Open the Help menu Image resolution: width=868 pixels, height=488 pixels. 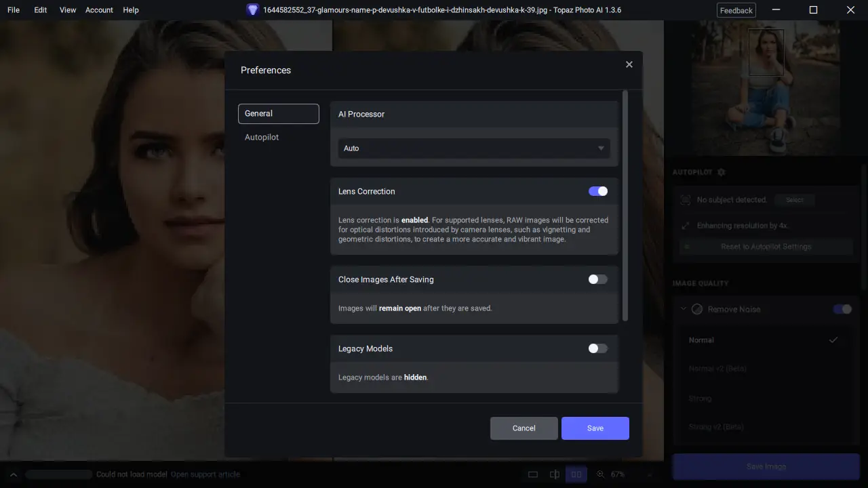[x=131, y=10]
